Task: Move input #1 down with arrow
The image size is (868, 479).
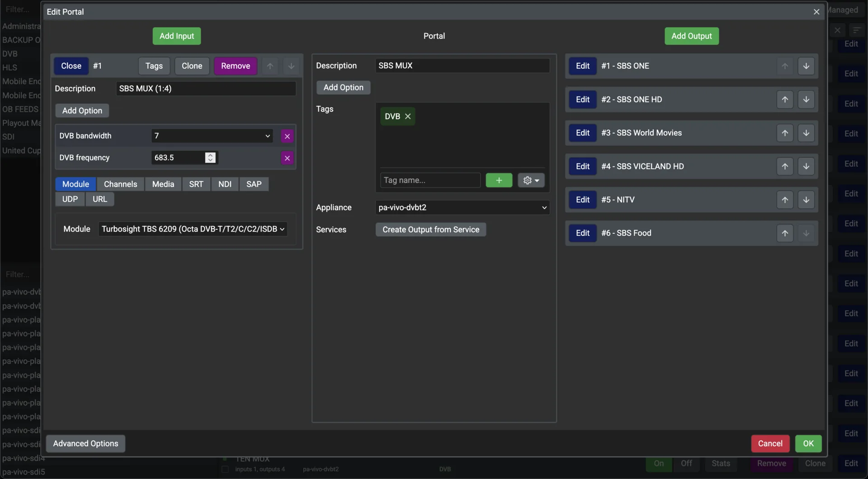Action: [x=291, y=66]
